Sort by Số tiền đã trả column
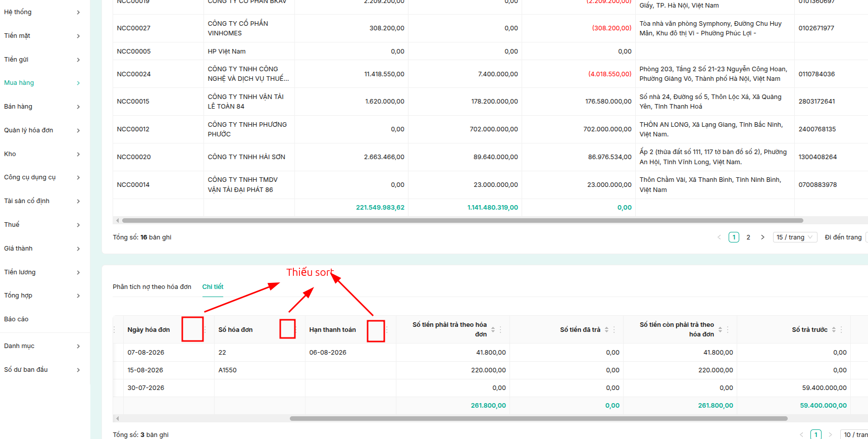Image resolution: width=868 pixels, height=439 pixels. pyautogui.click(x=606, y=330)
